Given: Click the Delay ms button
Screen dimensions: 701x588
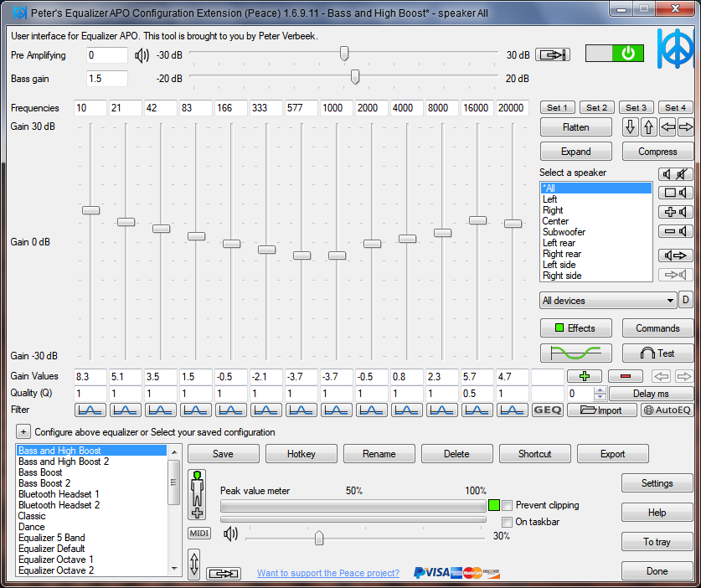Looking at the screenshot, I should tap(651, 394).
